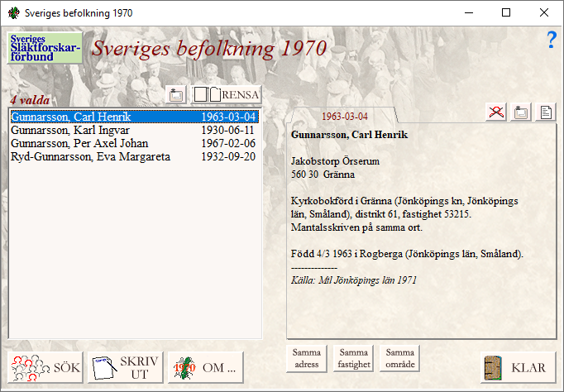Click birth date 1967-02-06 in list

228,144
